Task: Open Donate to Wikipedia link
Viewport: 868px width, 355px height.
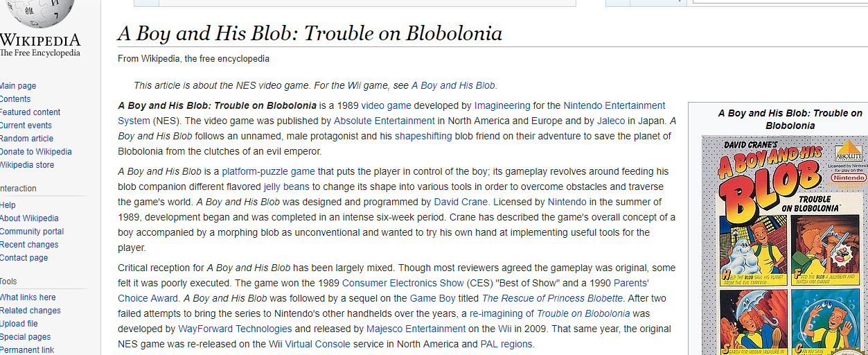Action: (35, 152)
